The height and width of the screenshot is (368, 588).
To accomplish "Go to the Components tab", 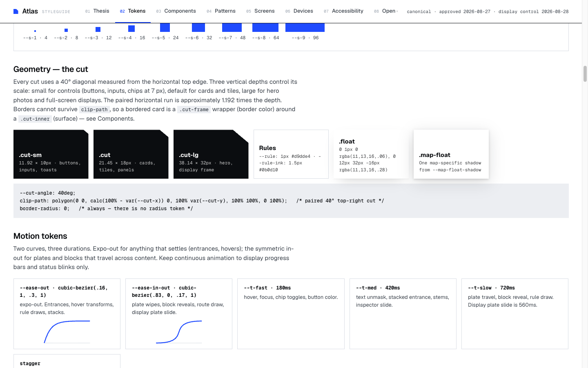I will pos(176,11).
